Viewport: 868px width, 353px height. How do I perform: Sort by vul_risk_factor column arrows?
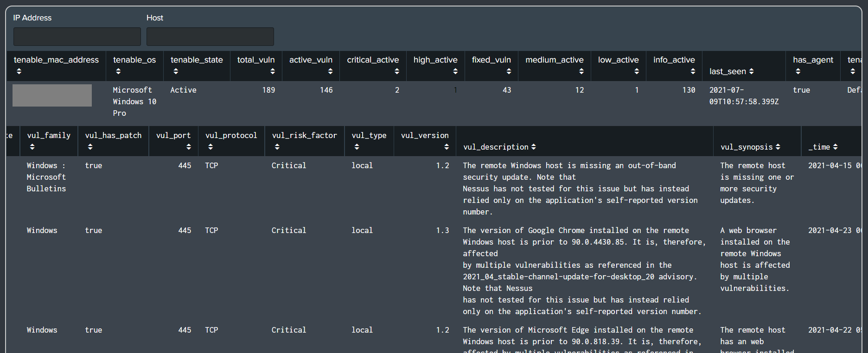tap(277, 147)
